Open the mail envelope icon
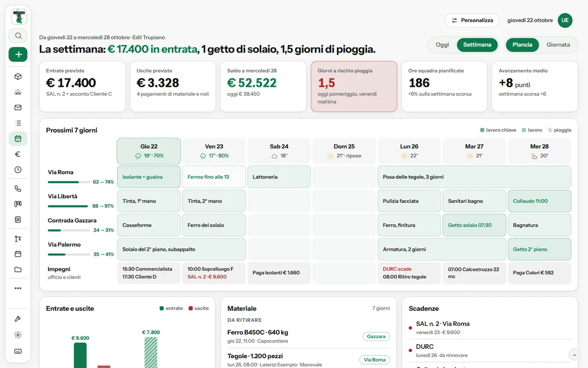The height and width of the screenshot is (368, 588). tap(18, 107)
